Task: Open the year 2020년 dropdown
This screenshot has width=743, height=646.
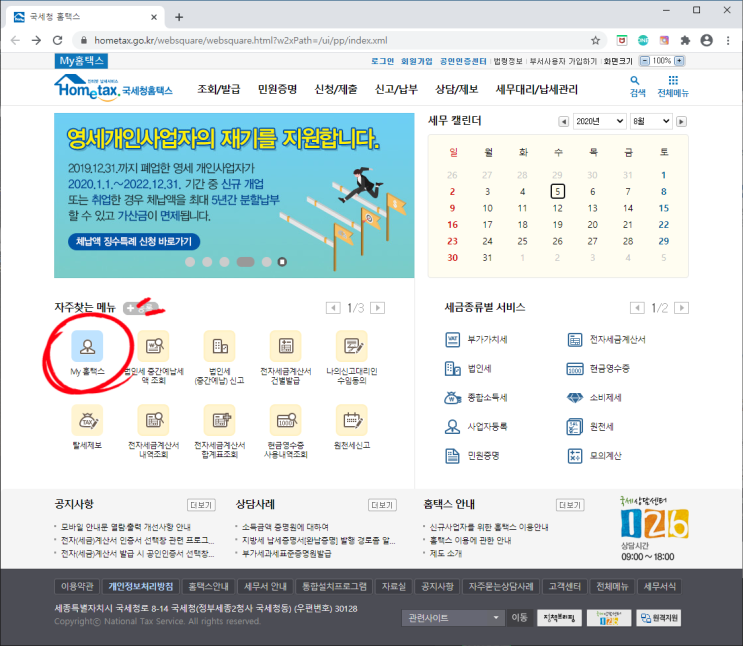Action: [x=600, y=121]
